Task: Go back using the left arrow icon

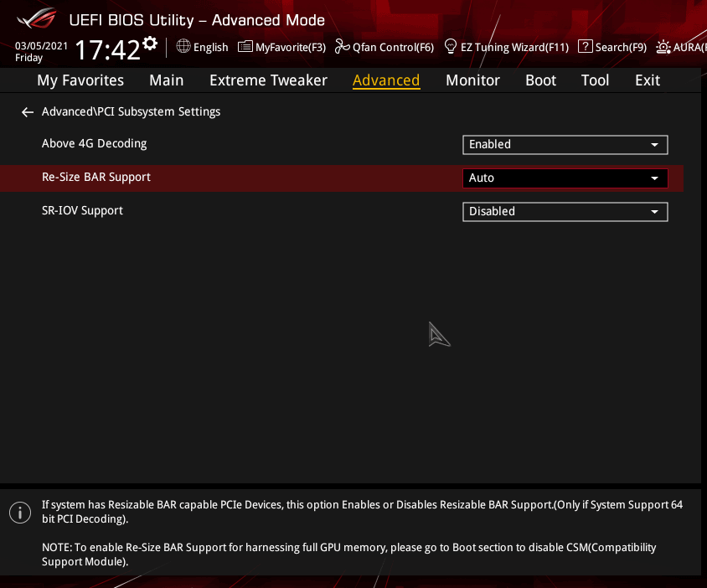Action: (28, 112)
